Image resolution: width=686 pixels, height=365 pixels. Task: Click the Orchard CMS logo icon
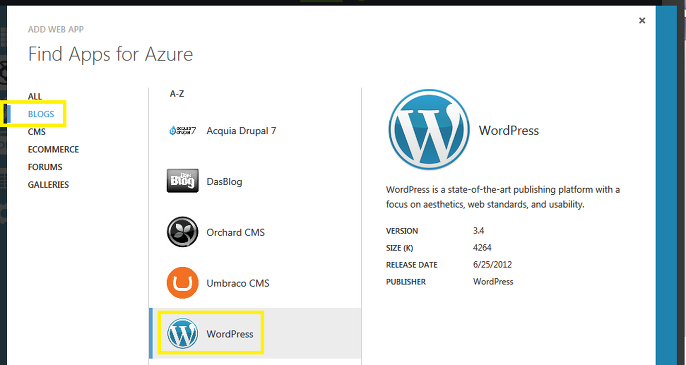point(182,232)
